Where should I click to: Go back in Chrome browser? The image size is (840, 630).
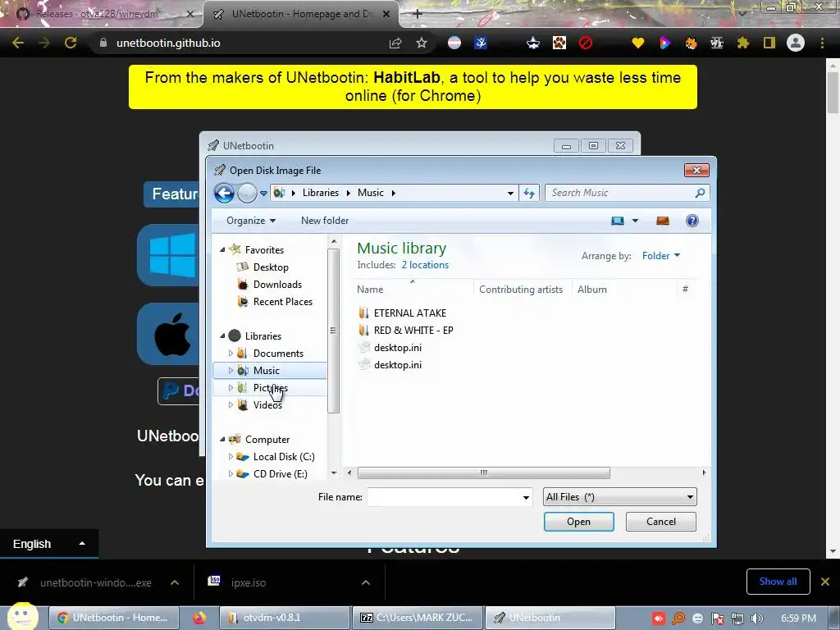tap(18, 43)
